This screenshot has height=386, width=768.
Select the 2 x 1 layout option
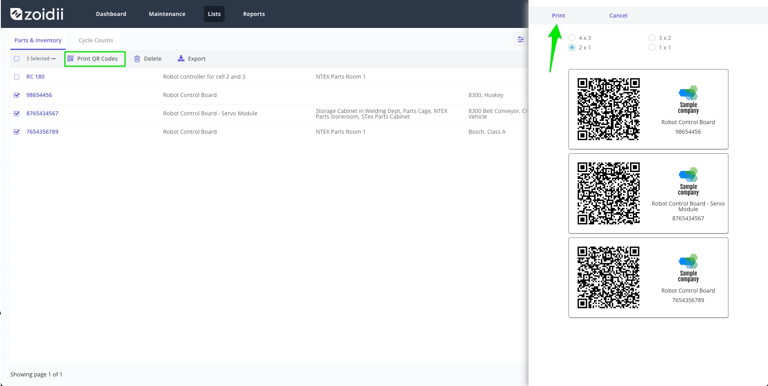pos(572,48)
